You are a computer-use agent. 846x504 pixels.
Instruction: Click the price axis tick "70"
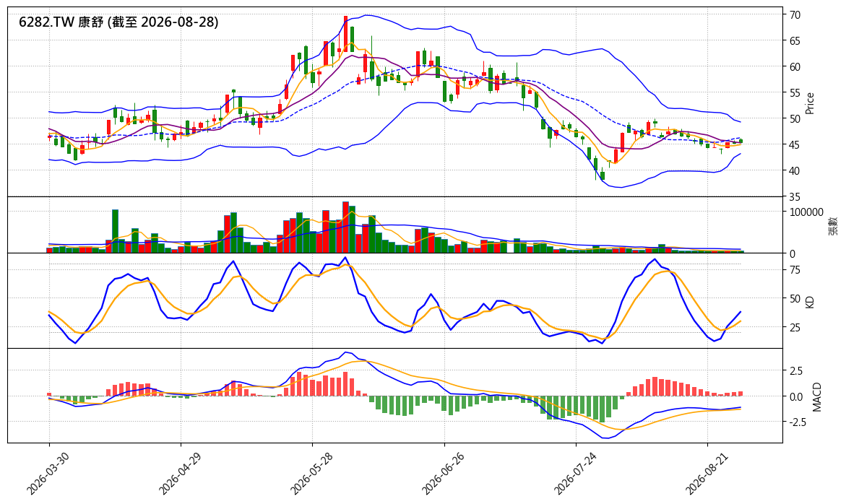click(x=795, y=15)
